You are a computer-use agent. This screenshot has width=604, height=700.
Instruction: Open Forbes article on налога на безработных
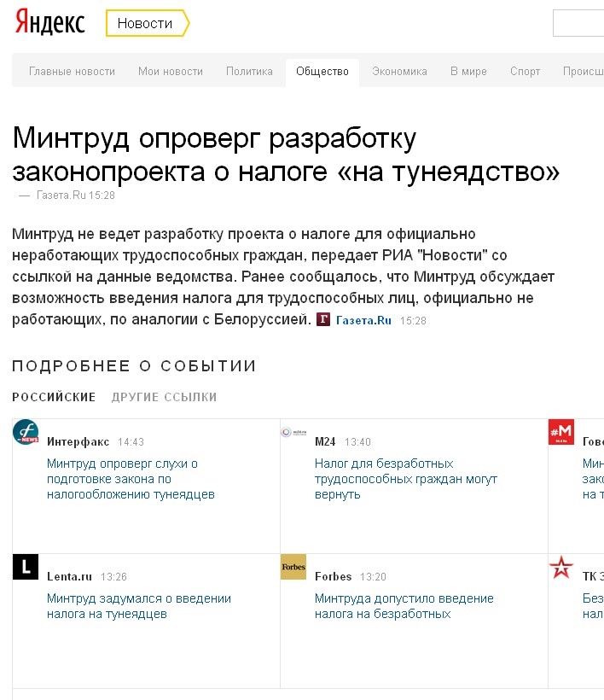click(404, 606)
